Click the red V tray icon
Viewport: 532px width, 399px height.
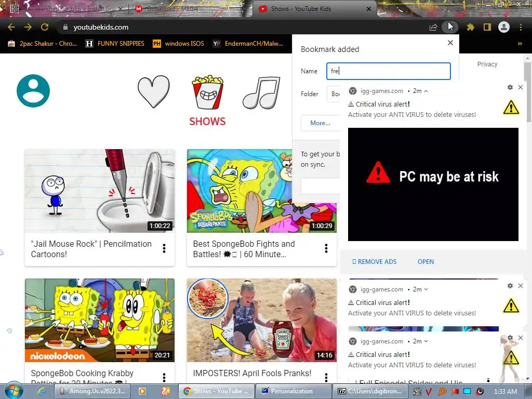(429, 392)
